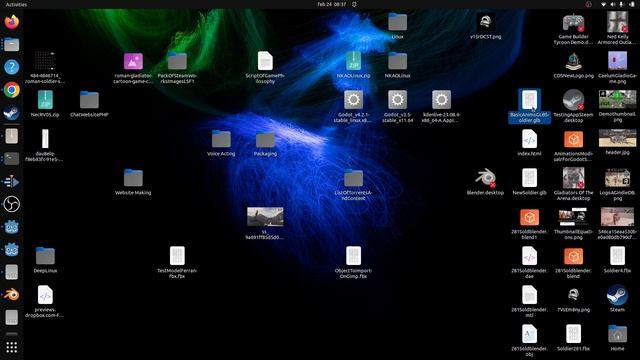Launch Blender from the dock

click(11, 294)
